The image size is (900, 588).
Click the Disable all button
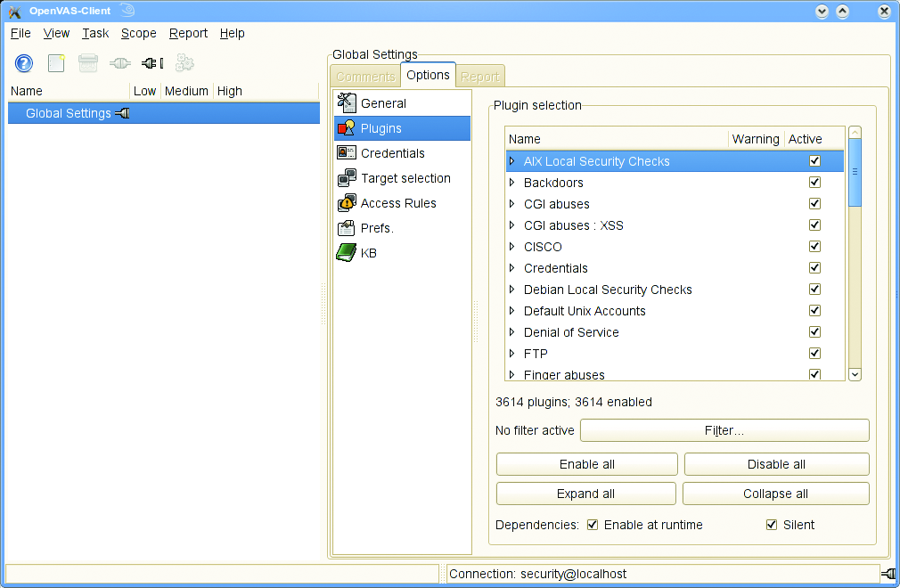[775, 464]
